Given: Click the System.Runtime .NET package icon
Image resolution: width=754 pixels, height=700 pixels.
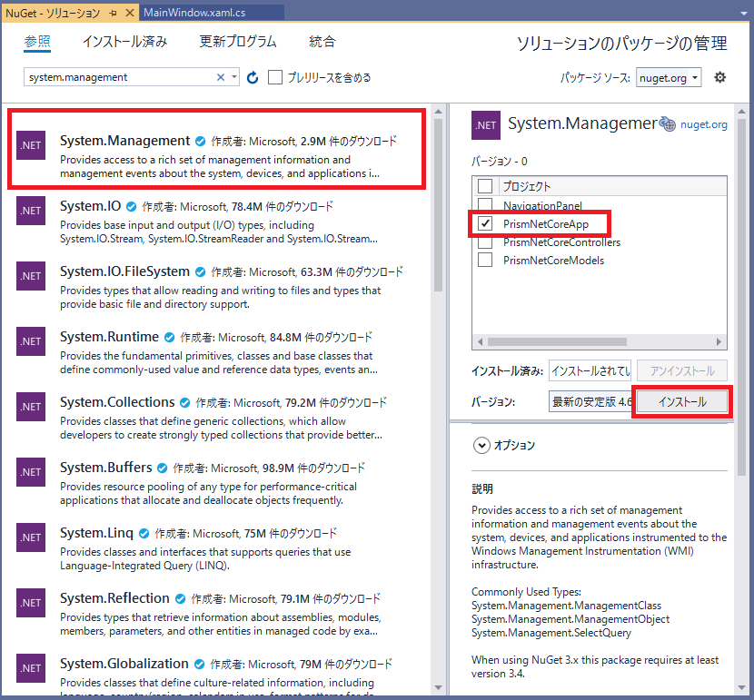Looking at the screenshot, I should [31, 341].
